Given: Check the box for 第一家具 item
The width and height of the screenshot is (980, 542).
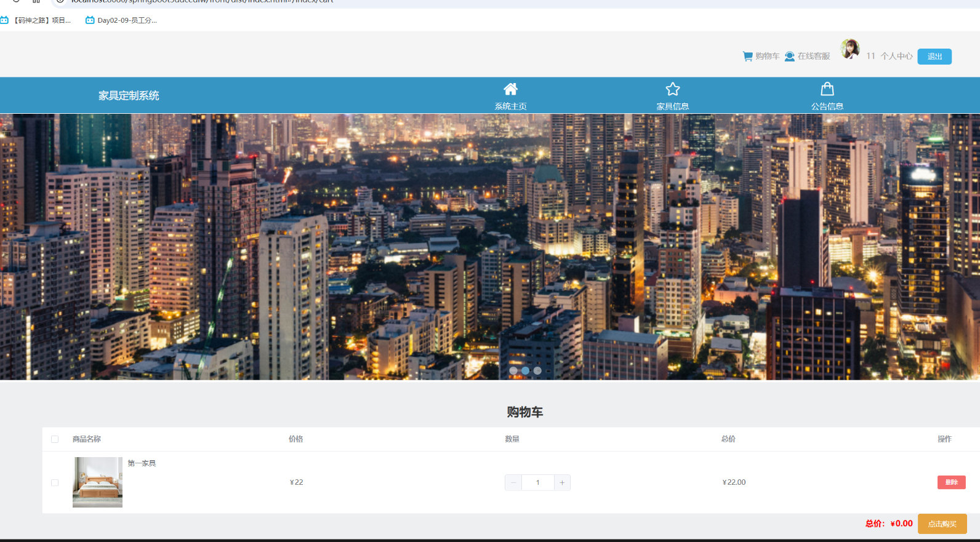Looking at the screenshot, I should [55, 483].
